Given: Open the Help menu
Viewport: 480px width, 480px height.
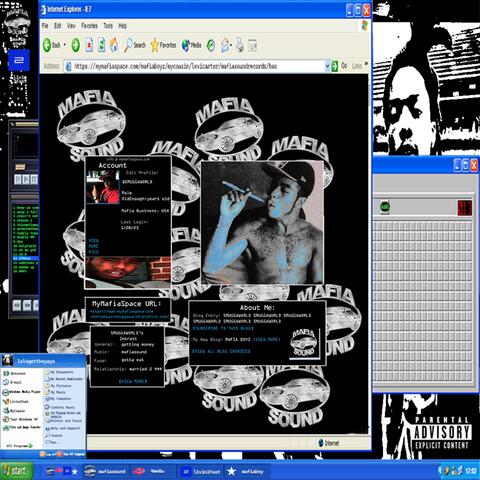Looking at the screenshot, I should [x=122, y=26].
